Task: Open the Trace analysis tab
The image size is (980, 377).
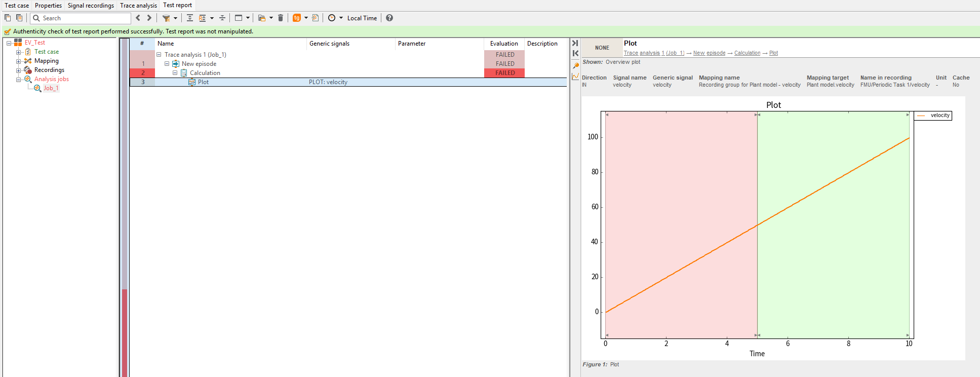Action: pos(138,6)
